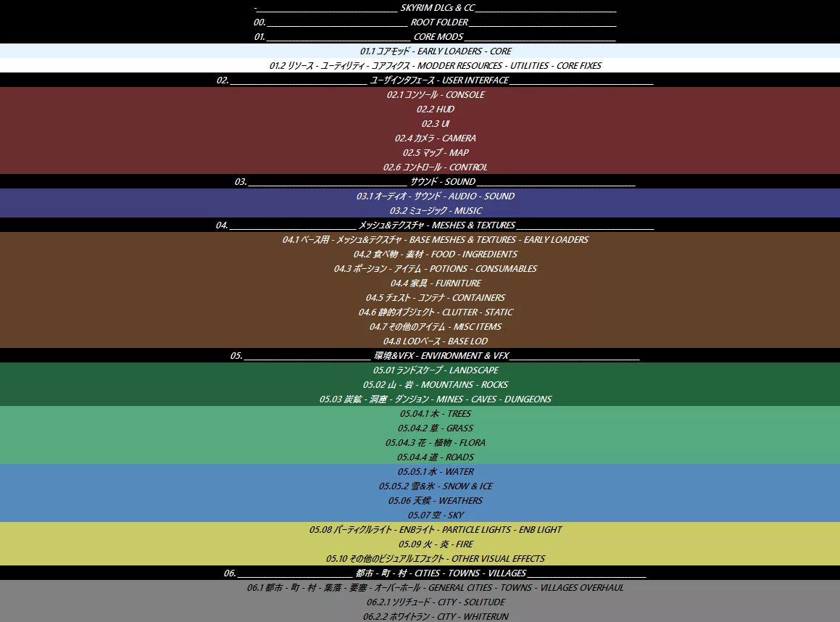The height and width of the screenshot is (622, 840).
Task: Select 04.3 POTIONS - CONSUMABLES row
Action: (420, 268)
